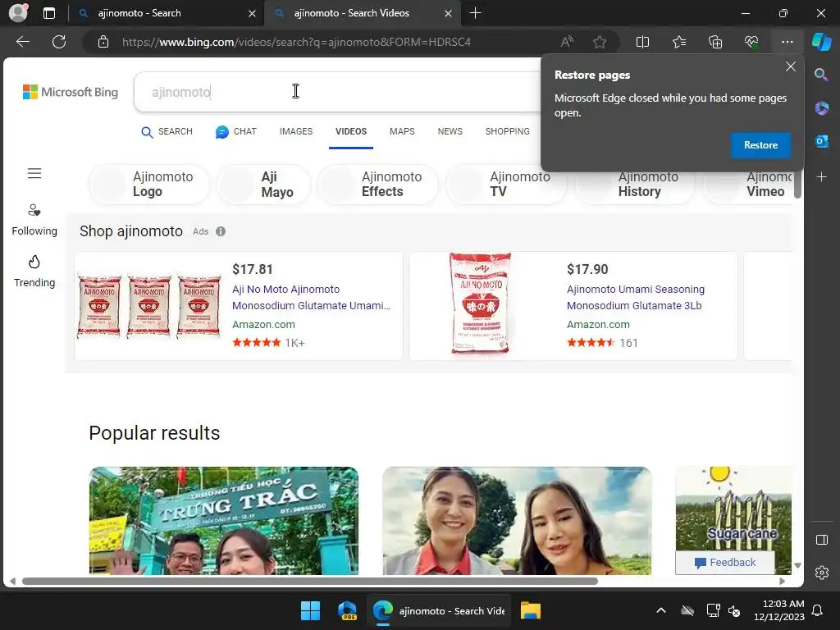This screenshot has height=630, width=840.
Task: Switch to IMAGES results
Action: tap(295, 132)
